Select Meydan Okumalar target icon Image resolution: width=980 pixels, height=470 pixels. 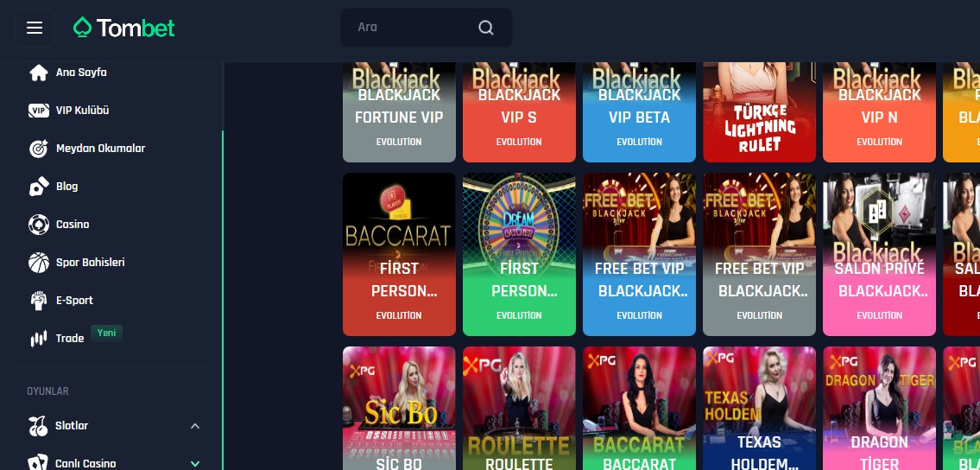click(39, 149)
